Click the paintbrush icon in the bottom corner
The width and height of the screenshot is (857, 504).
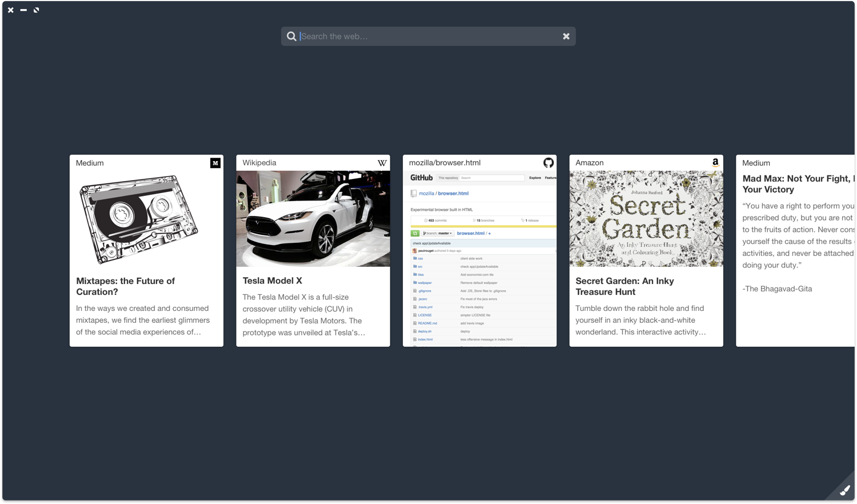[844, 490]
